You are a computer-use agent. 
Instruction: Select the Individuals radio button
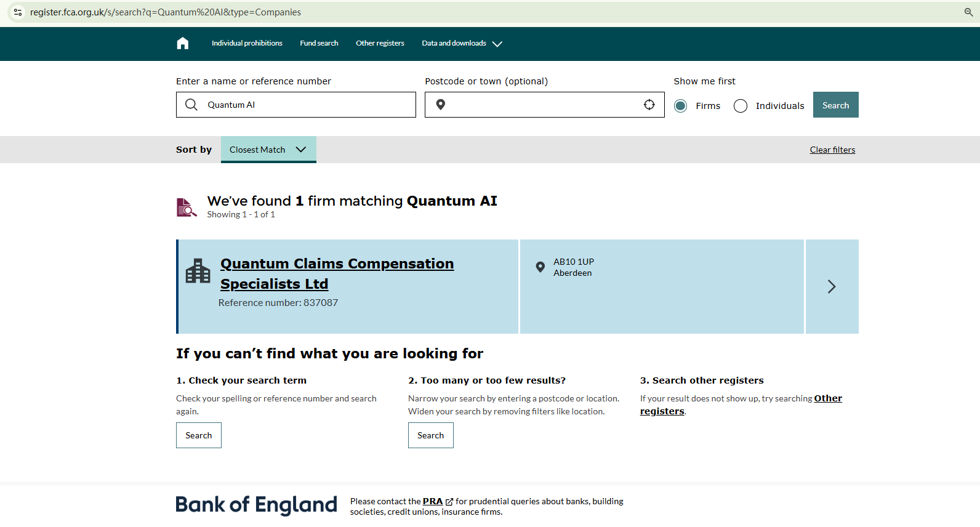coord(741,106)
